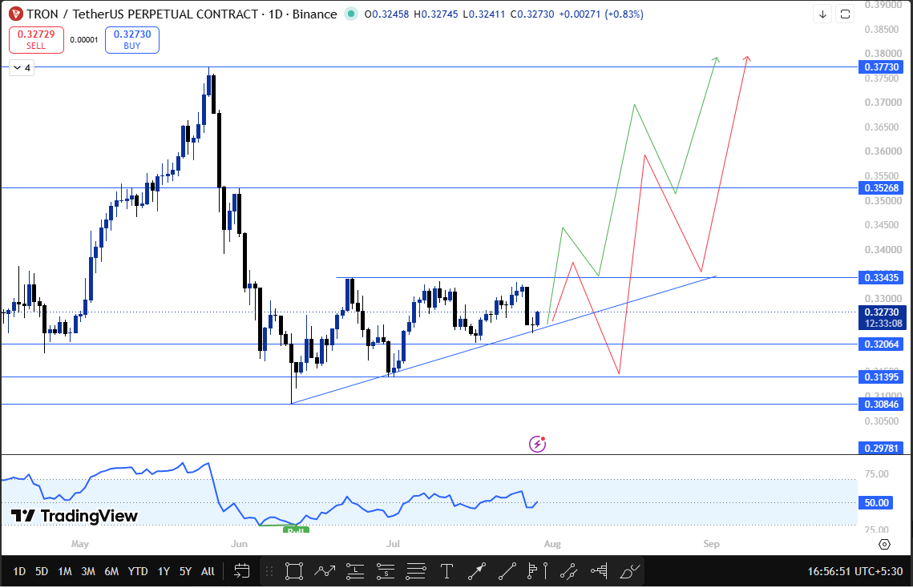Switch range to 1Y
Screen dimensions: 913x588
pos(164,572)
